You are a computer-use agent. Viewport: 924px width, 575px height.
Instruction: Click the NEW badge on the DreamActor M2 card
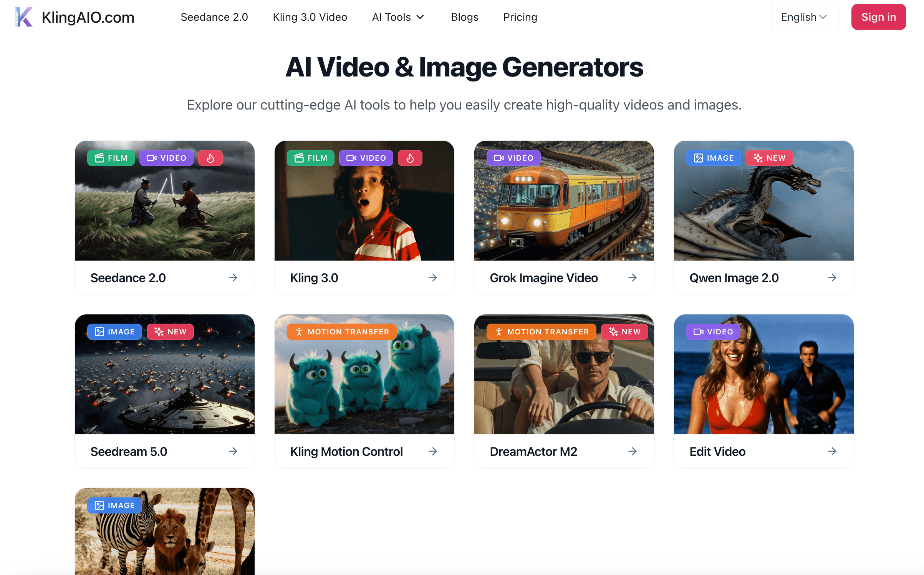point(625,331)
